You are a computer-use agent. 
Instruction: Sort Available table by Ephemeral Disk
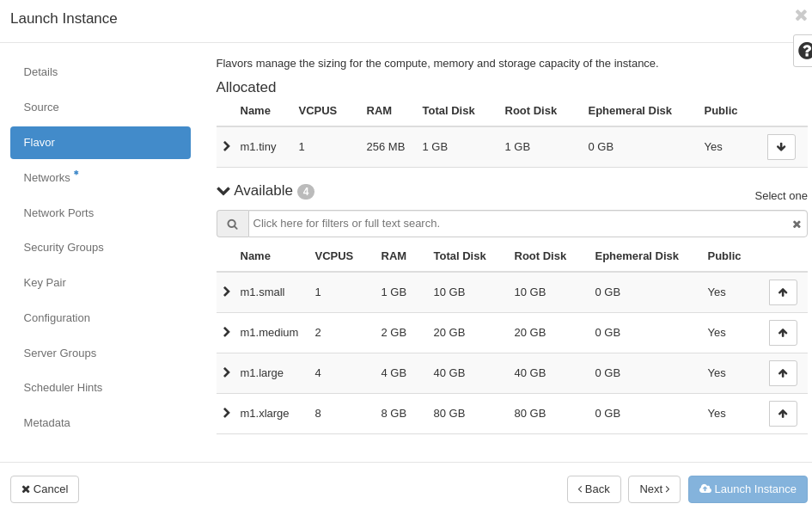click(x=637, y=256)
